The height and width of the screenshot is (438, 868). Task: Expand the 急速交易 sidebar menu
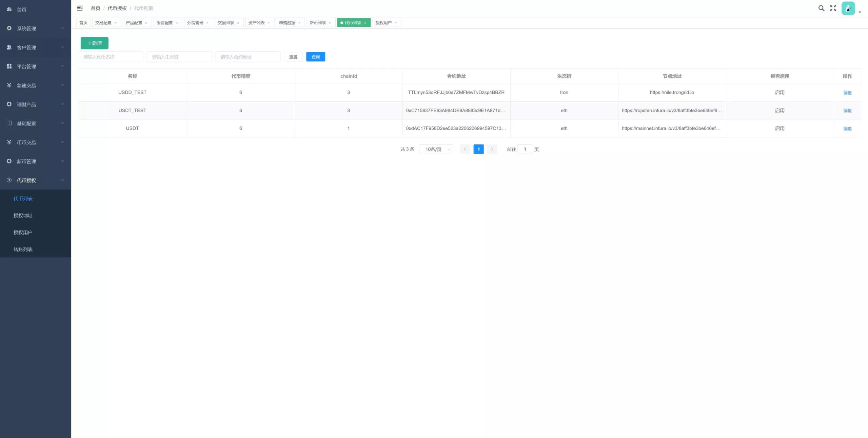36,85
